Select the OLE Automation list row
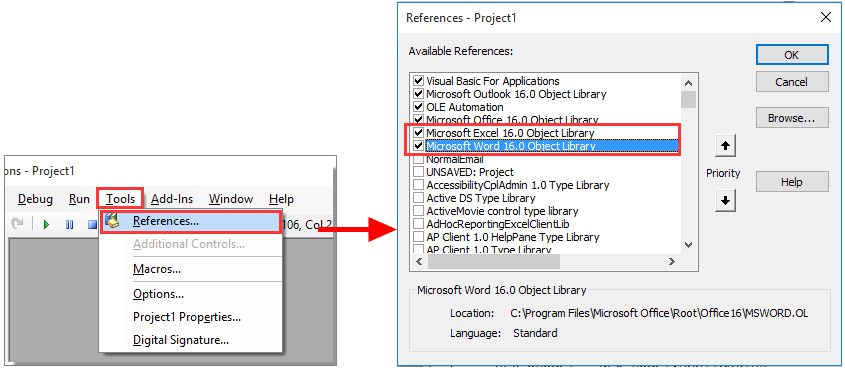Screen dimensions: 845x370 [x=545, y=107]
